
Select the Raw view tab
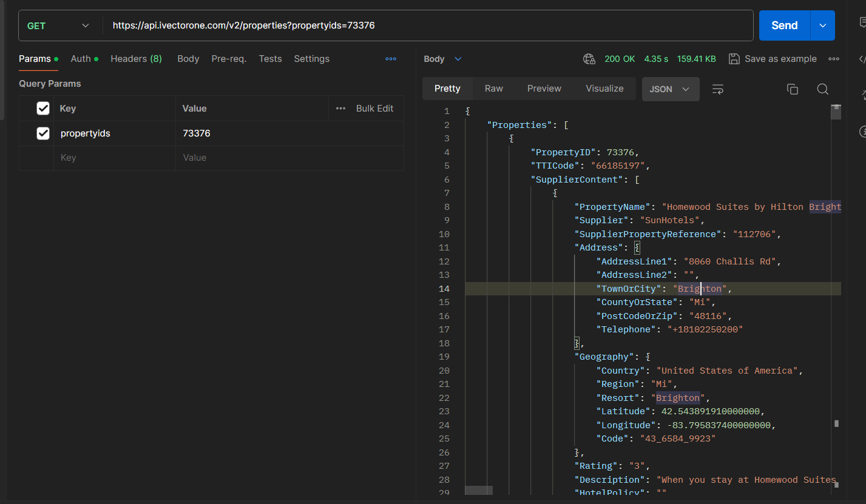coord(494,89)
